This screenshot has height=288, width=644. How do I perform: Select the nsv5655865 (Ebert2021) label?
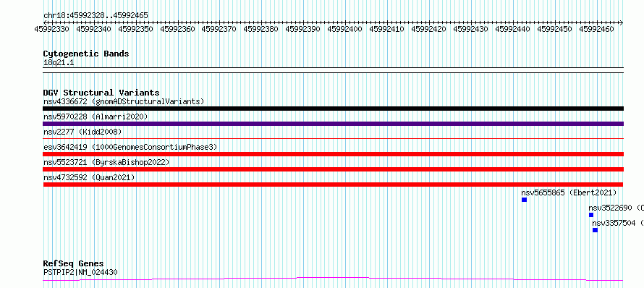point(569,192)
